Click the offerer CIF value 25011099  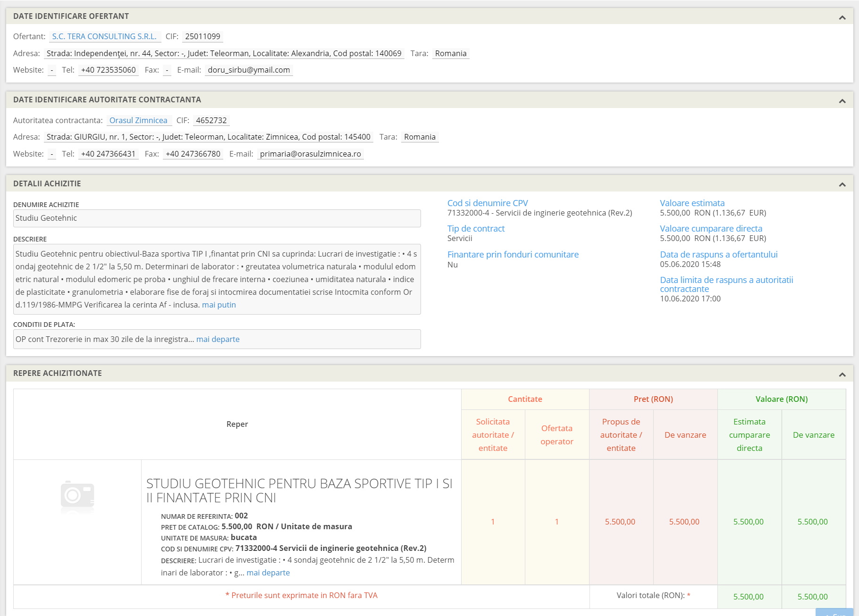(202, 36)
